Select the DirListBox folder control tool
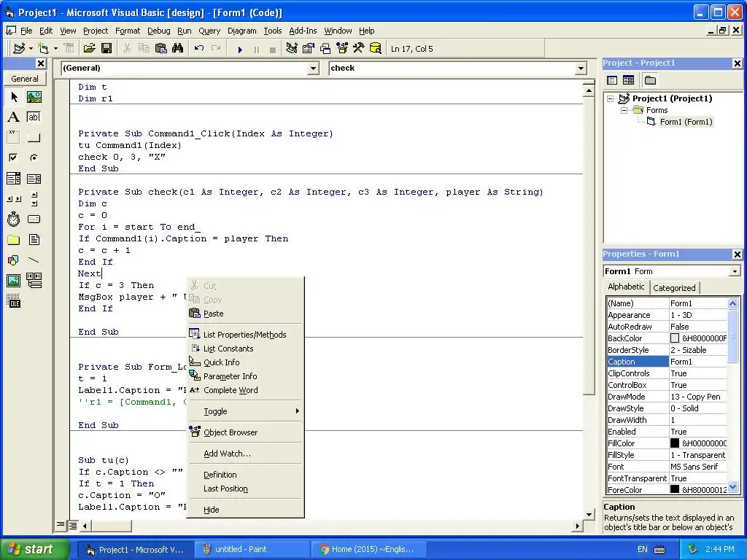Image resolution: width=747 pixels, height=560 pixels. pyautogui.click(x=14, y=239)
